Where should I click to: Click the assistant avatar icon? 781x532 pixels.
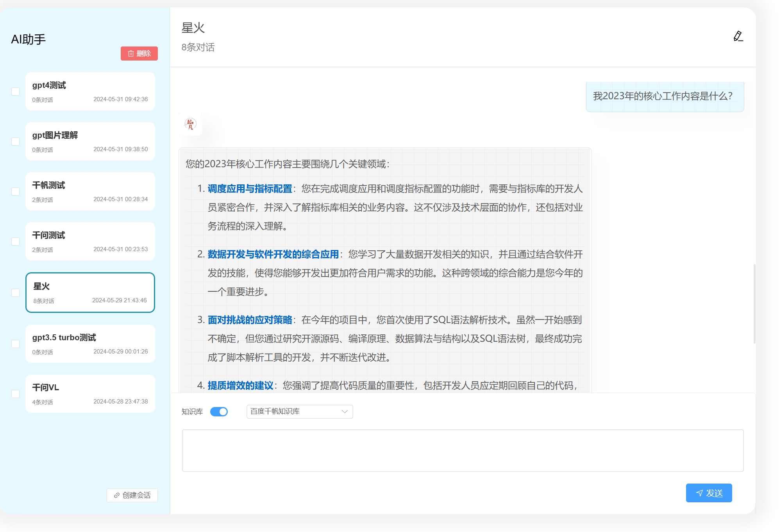point(190,124)
